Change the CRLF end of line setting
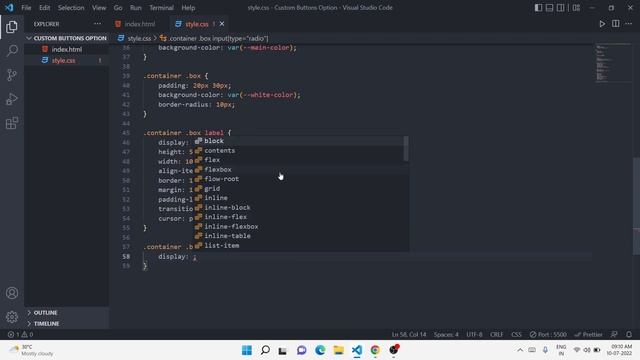The image size is (640, 360). [x=497, y=334]
